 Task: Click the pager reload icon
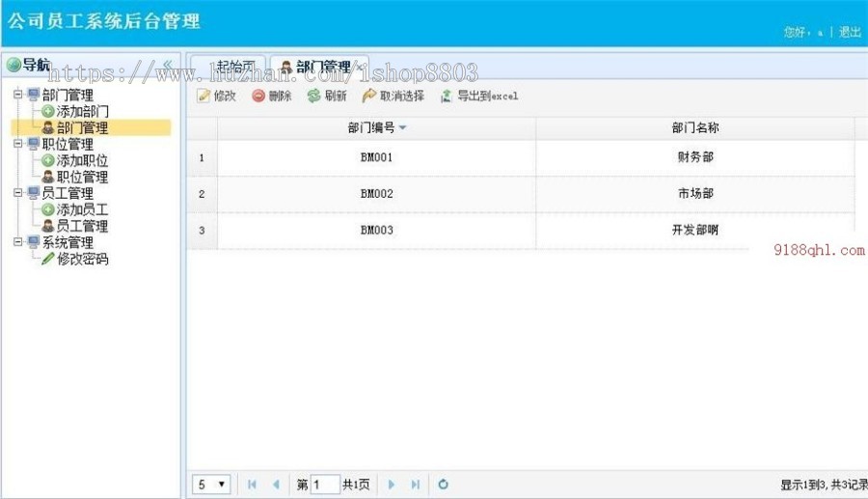coord(444,485)
